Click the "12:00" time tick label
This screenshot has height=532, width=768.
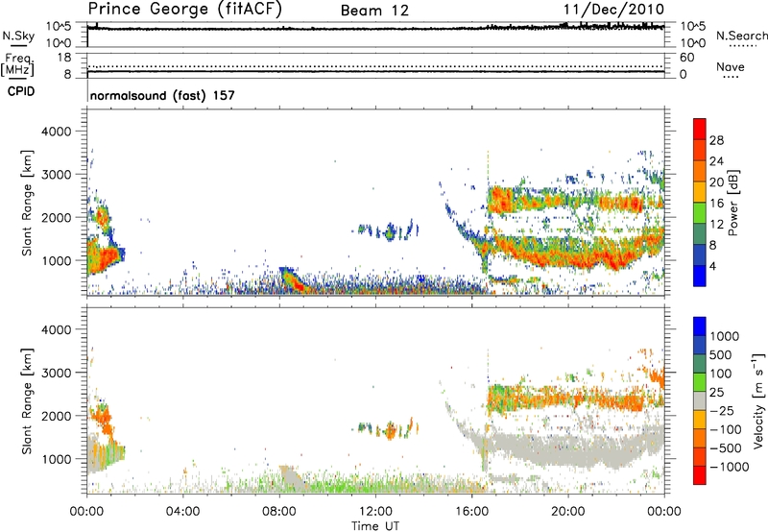coord(375,512)
